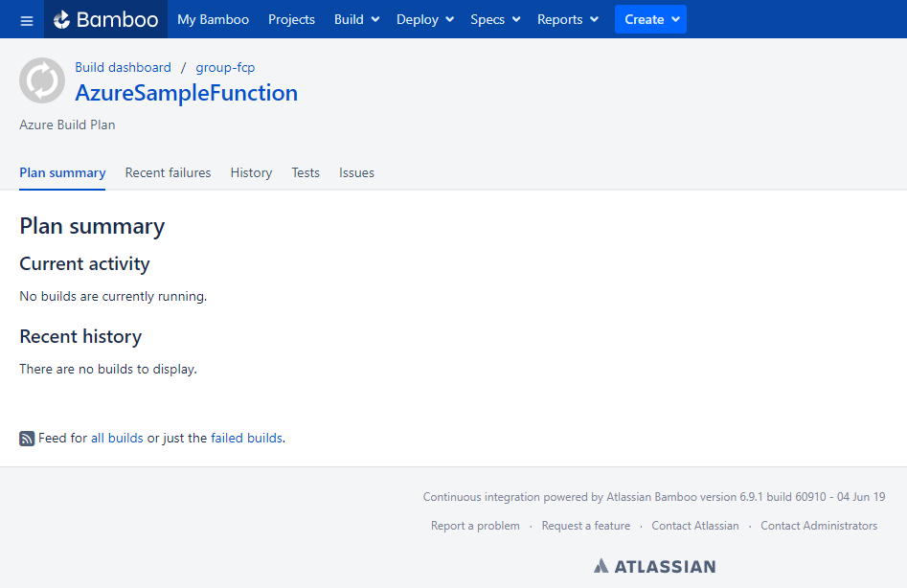Image resolution: width=907 pixels, height=588 pixels.
Task: Go to My Bamboo
Action: [213, 19]
